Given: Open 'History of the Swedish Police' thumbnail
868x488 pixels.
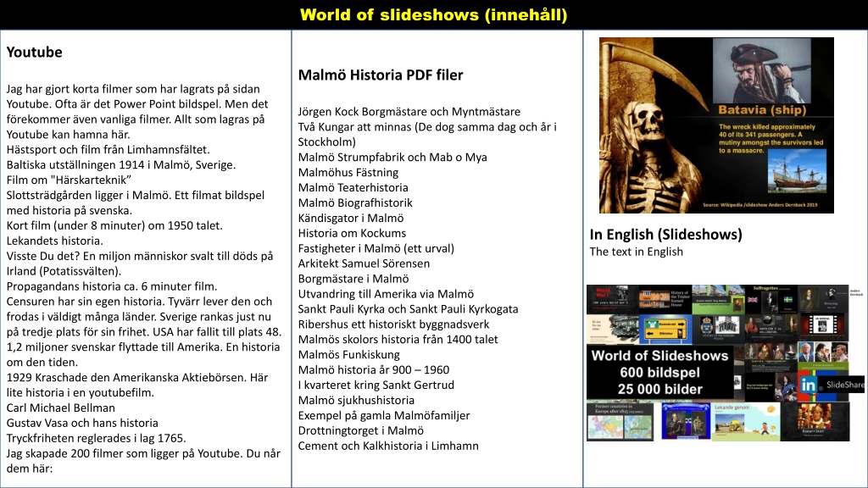Looking at the screenshot, I should pos(718,329).
